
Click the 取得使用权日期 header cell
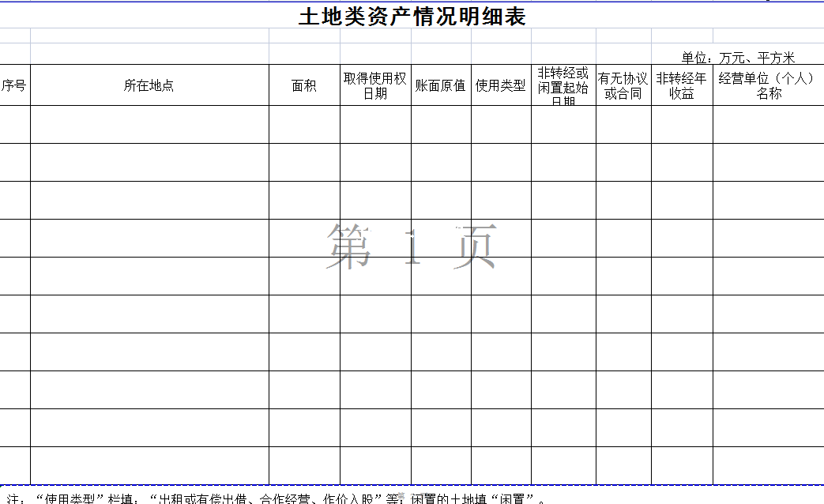click(x=375, y=85)
